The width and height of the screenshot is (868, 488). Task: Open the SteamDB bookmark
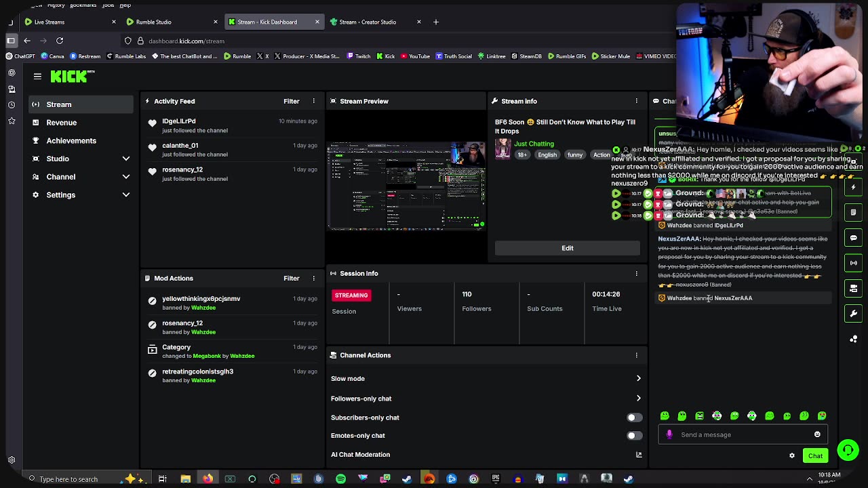point(526,56)
